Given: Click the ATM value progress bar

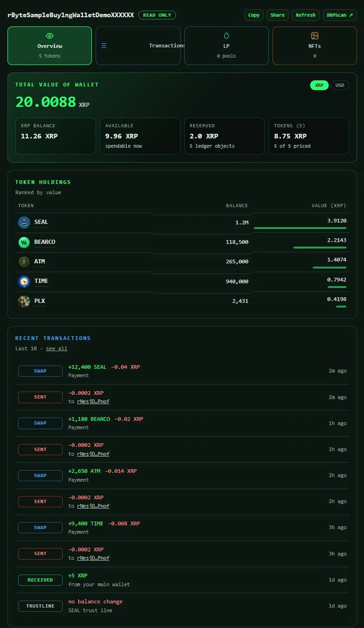Looking at the screenshot, I should [330, 268].
